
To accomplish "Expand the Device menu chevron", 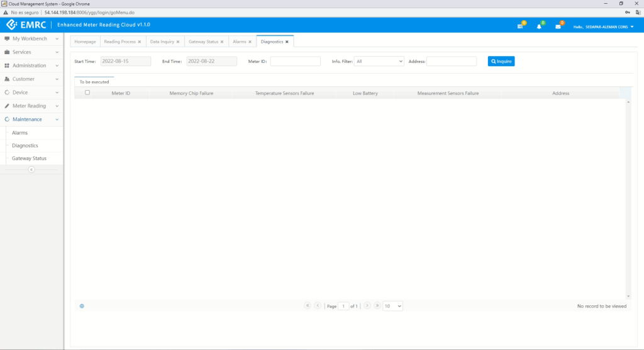I will tap(57, 93).
